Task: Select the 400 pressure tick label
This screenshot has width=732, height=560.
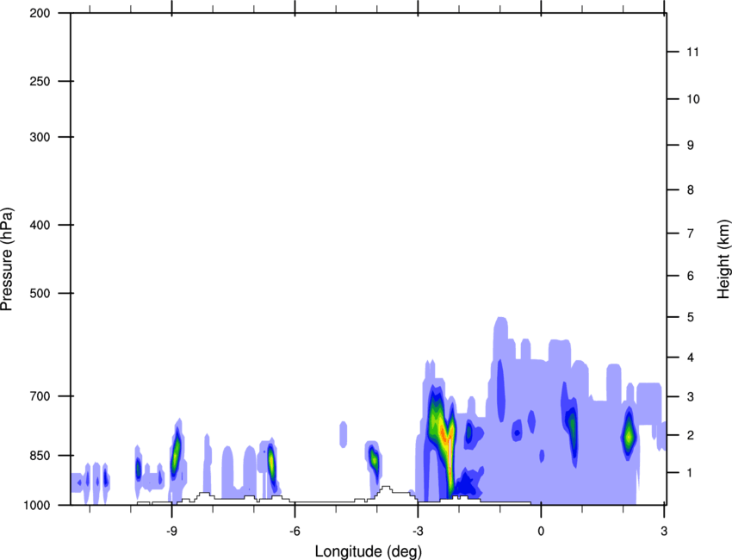Action: (x=40, y=225)
